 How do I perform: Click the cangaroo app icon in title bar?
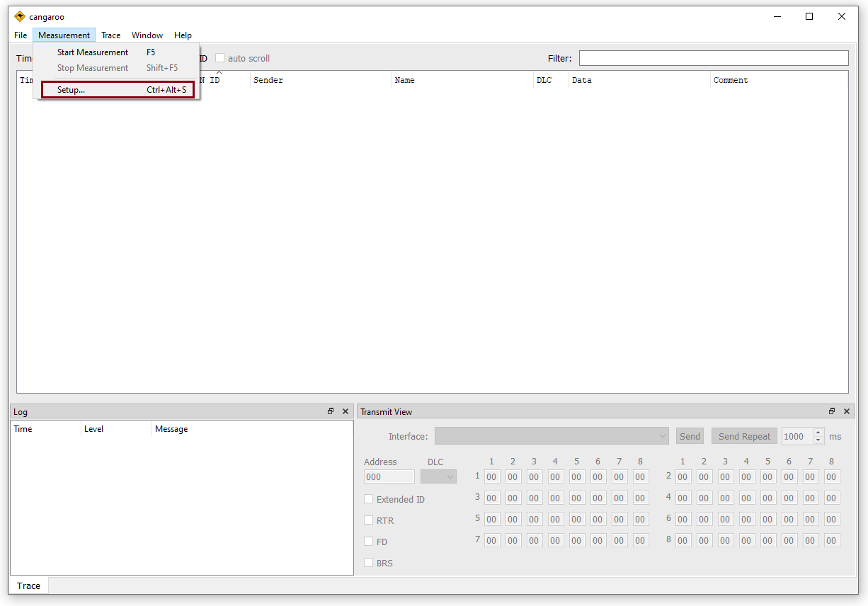pyautogui.click(x=20, y=16)
